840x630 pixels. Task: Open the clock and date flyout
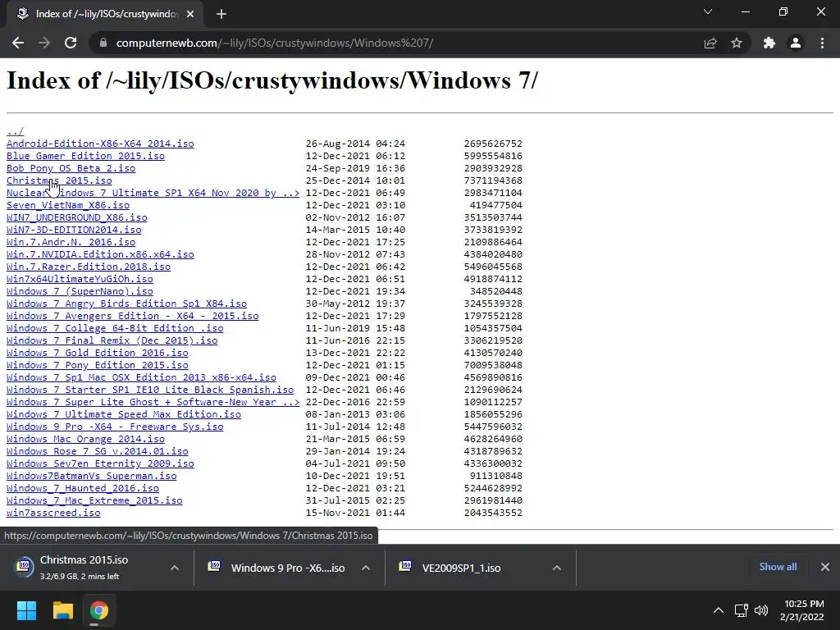click(x=801, y=610)
